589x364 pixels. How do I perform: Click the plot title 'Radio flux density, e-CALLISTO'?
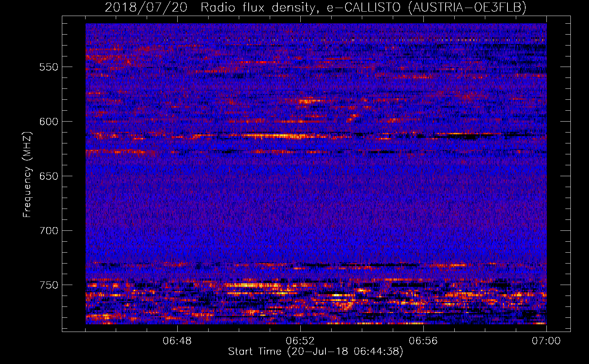pyautogui.click(x=300, y=7)
